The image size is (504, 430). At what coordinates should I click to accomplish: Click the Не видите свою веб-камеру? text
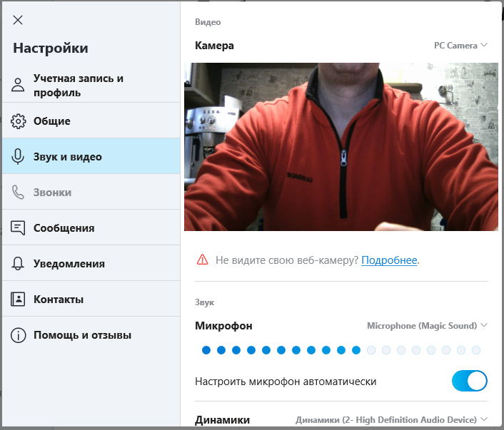point(287,260)
